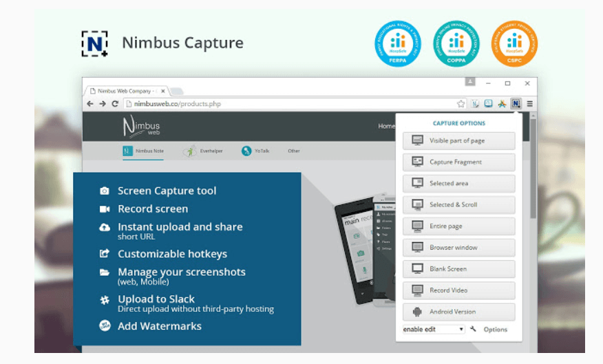603x364 pixels.
Task: Click 'Upload to Slack' text
Action: (156, 299)
